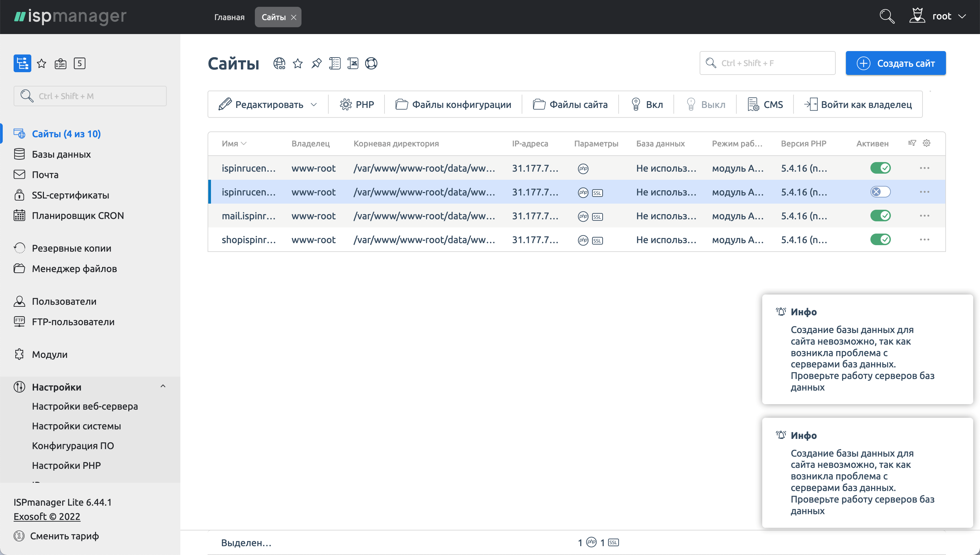This screenshot has width=980, height=555.
Task: Click SSL icon in mail.ispinr row
Action: [x=597, y=217]
